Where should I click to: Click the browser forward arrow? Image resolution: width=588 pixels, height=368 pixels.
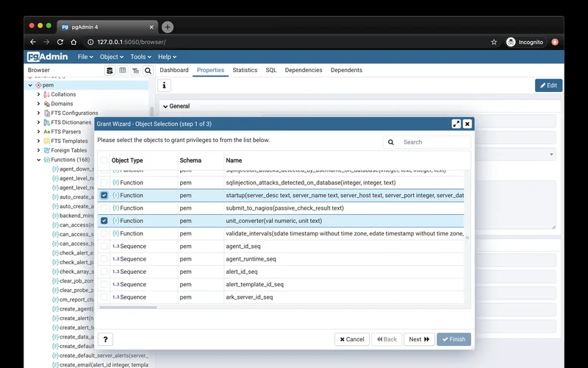coord(46,42)
